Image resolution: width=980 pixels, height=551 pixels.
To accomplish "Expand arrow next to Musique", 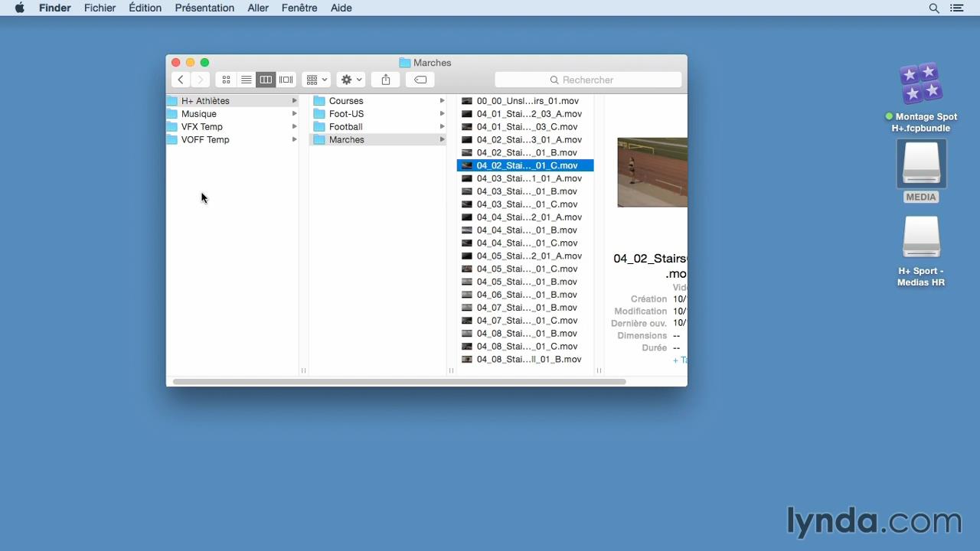I will 294,114.
